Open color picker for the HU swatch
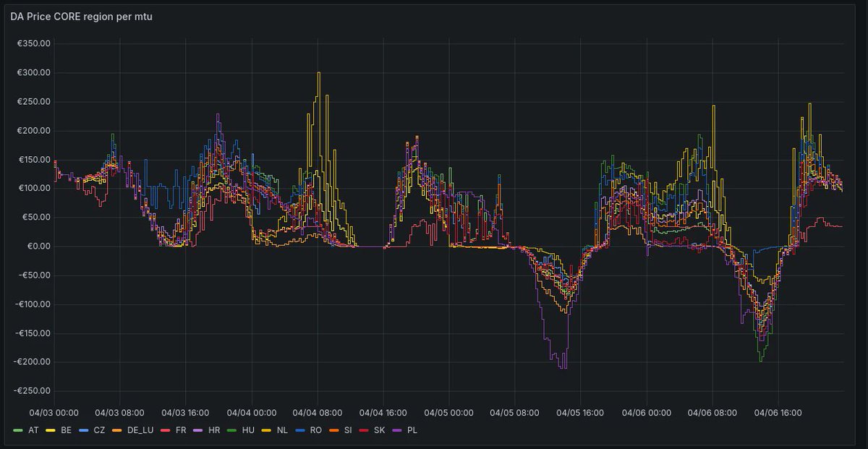The image size is (868, 449). coord(231,431)
